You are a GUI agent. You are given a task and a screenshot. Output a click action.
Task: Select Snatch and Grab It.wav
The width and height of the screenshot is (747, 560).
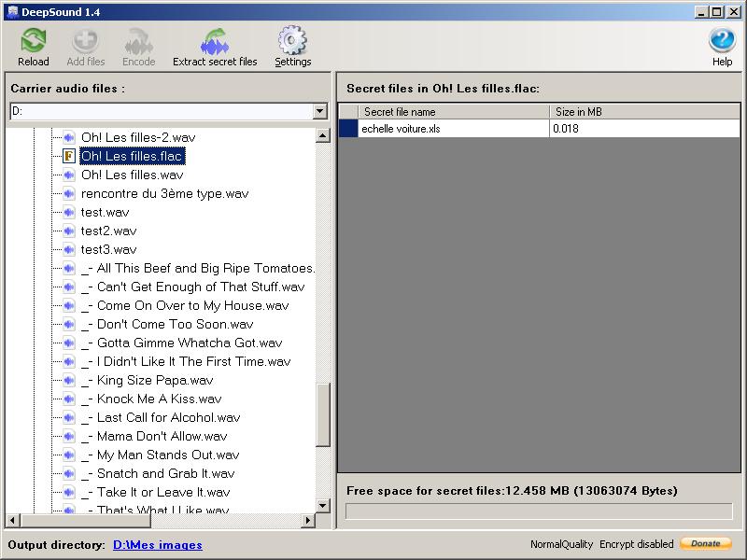click(x=158, y=473)
